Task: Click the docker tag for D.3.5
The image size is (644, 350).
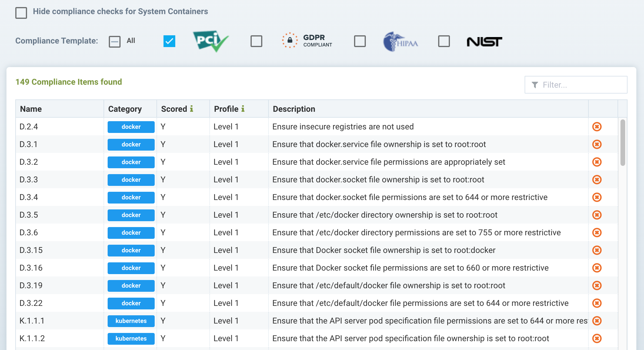Action: 131,215
